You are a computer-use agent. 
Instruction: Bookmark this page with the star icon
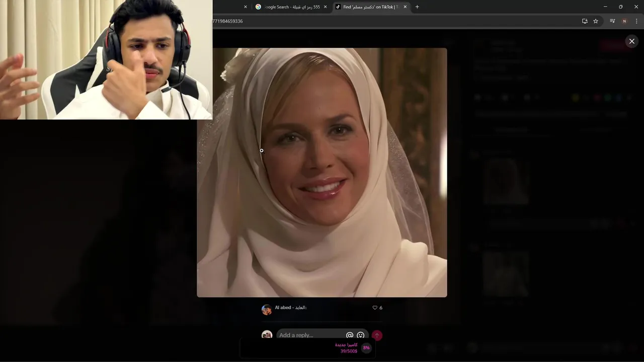(x=596, y=21)
